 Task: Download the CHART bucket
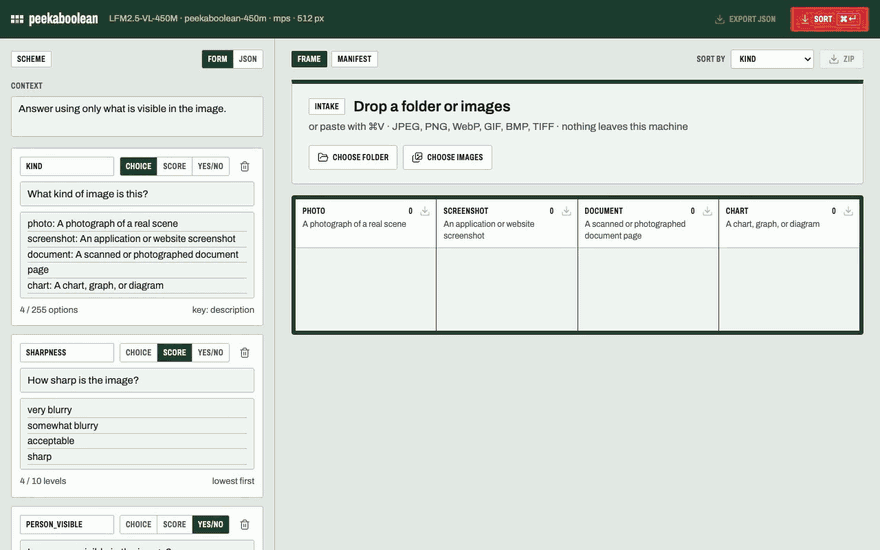[x=848, y=211]
